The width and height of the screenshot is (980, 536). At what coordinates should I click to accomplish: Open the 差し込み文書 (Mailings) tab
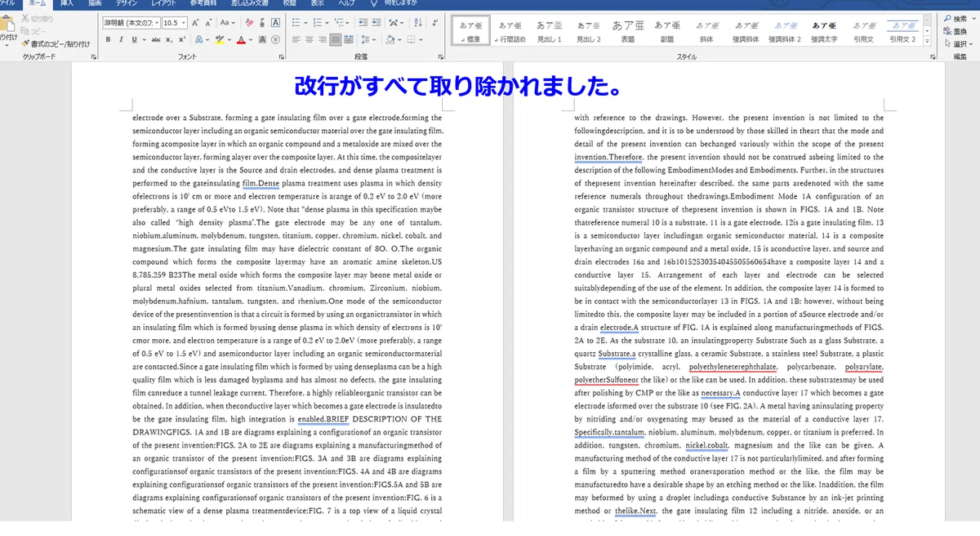click(x=251, y=4)
